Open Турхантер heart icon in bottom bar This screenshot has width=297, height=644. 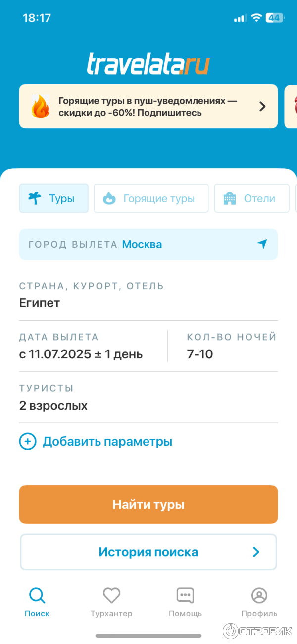coord(111,595)
